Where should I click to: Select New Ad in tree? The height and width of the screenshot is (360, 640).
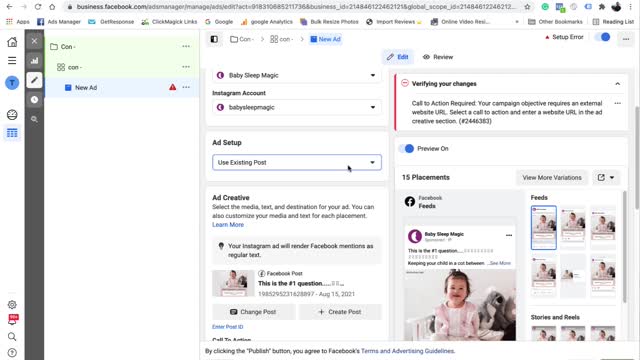pyautogui.click(x=122, y=87)
